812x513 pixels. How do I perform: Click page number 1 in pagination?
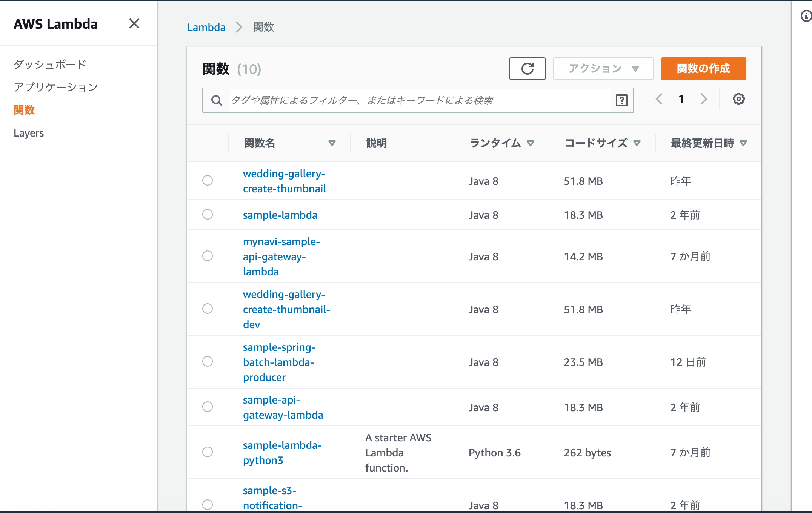tap(681, 99)
